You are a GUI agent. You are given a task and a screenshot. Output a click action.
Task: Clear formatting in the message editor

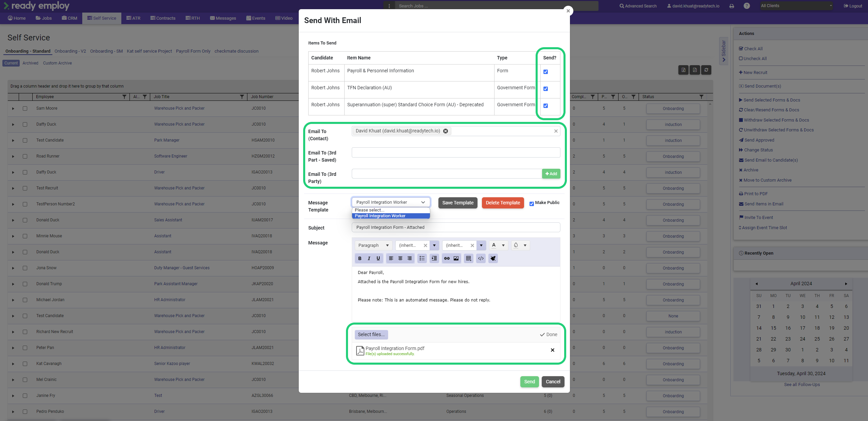click(493, 258)
